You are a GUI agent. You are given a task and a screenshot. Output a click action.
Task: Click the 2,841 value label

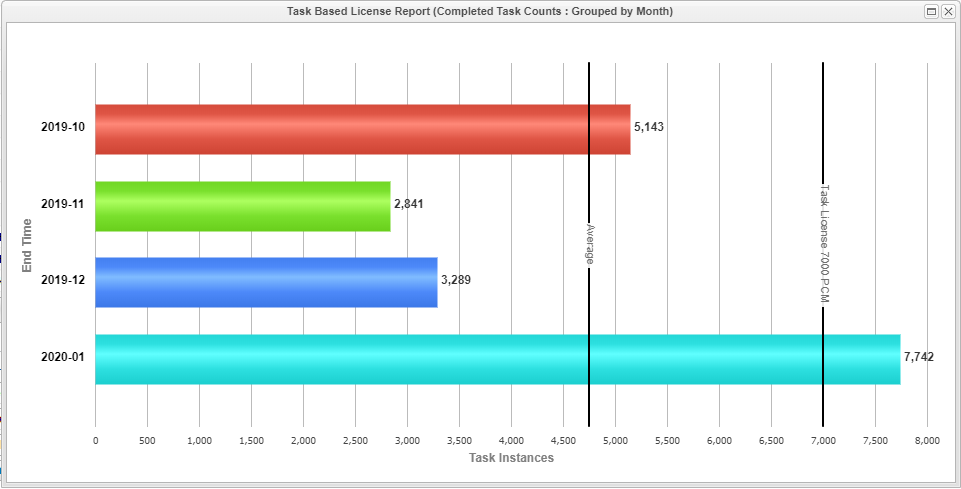click(409, 204)
